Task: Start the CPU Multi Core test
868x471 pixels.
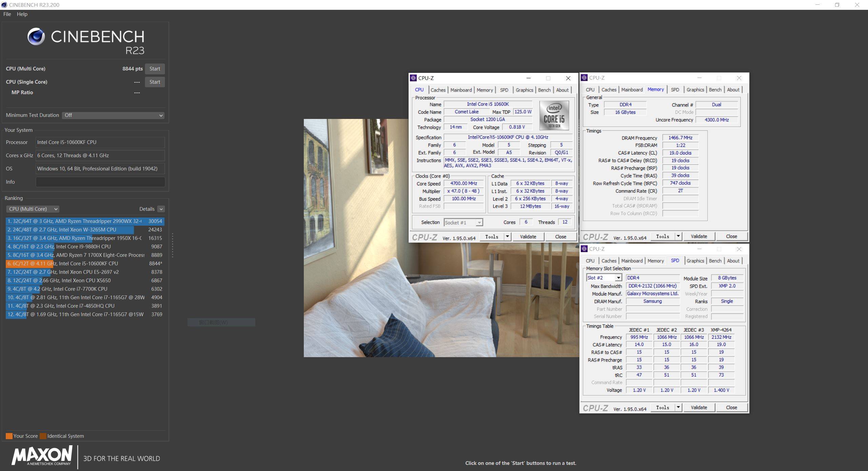Action: click(x=155, y=69)
